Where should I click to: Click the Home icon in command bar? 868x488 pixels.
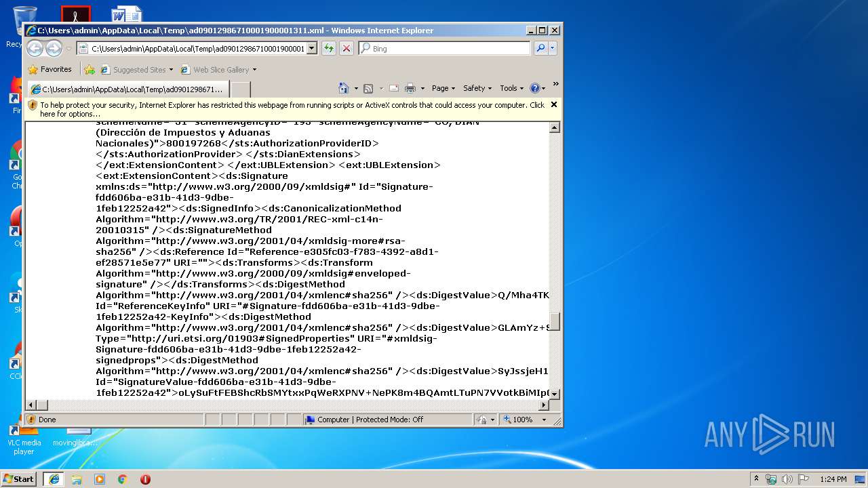pyautogui.click(x=344, y=88)
